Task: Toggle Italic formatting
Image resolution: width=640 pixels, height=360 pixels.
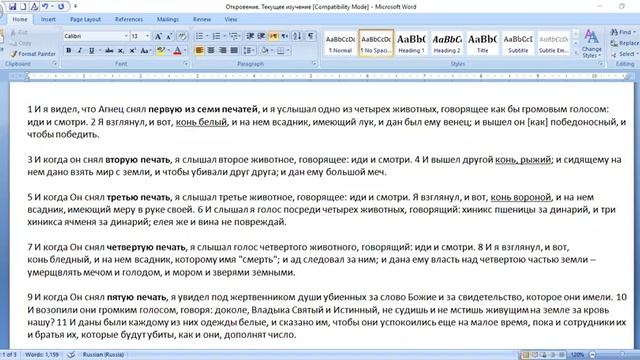Action: tap(80, 51)
